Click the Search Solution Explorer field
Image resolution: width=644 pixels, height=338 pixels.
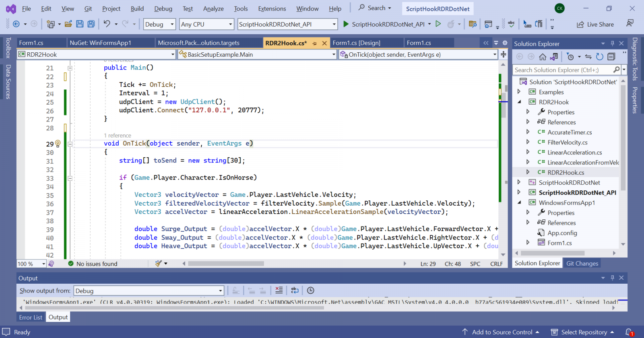point(563,70)
